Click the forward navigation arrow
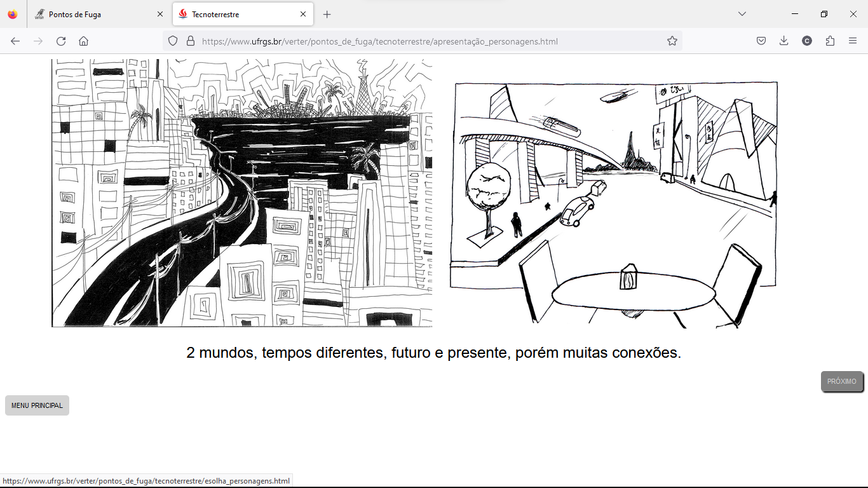 tap(38, 41)
